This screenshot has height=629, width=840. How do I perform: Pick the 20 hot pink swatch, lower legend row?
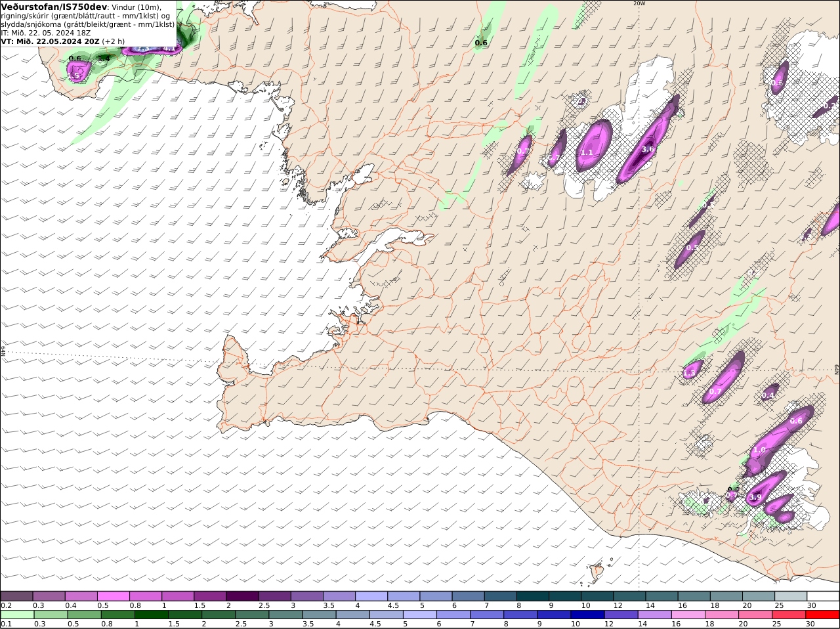tap(755, 615)
